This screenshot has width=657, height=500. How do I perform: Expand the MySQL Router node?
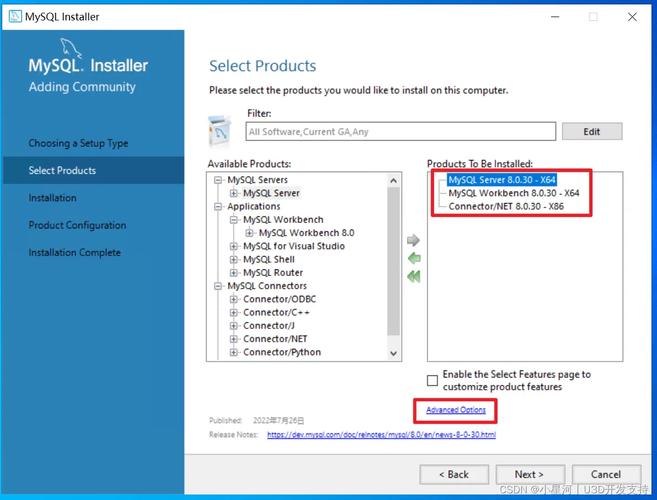click(234, 273)
